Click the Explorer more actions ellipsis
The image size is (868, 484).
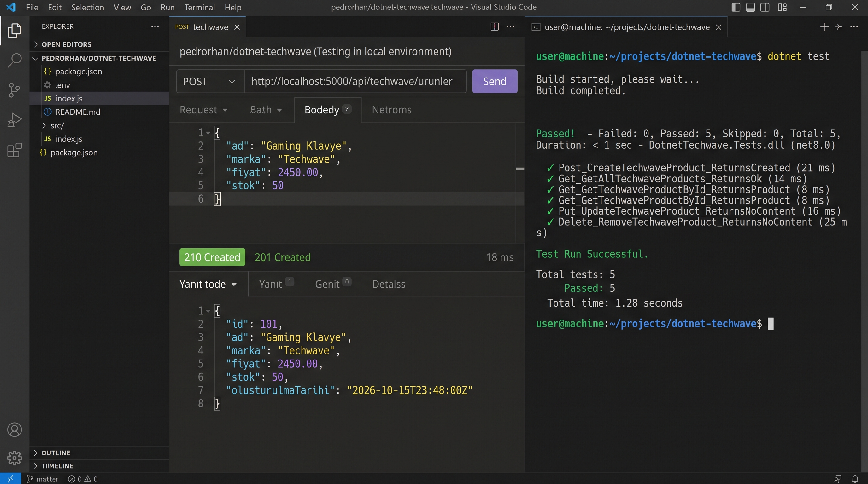click(155, 26)
